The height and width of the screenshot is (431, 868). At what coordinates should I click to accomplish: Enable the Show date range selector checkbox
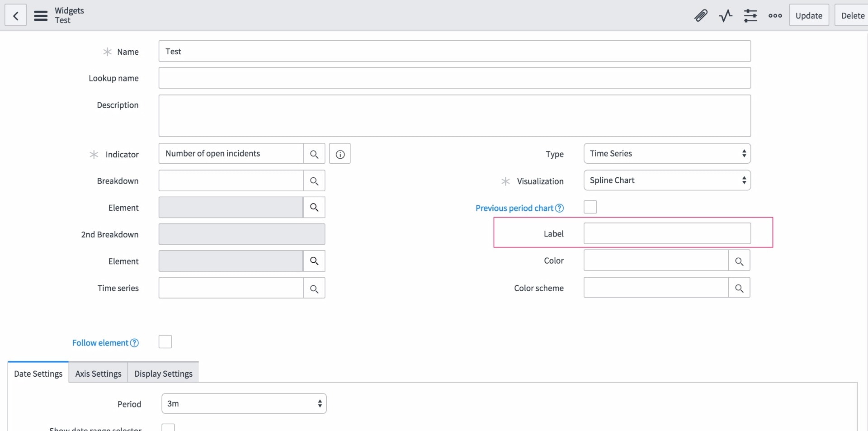point(168,427)
